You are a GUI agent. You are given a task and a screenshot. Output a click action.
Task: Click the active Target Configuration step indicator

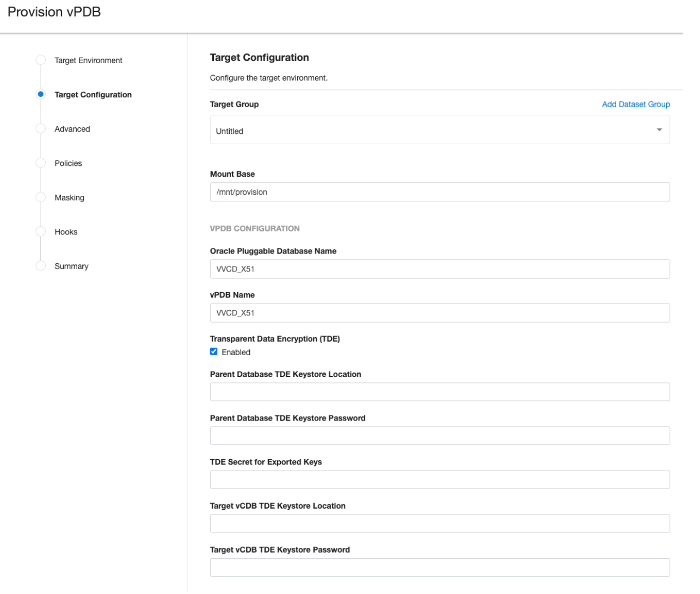pyautogui.click(x=40, y=94)
